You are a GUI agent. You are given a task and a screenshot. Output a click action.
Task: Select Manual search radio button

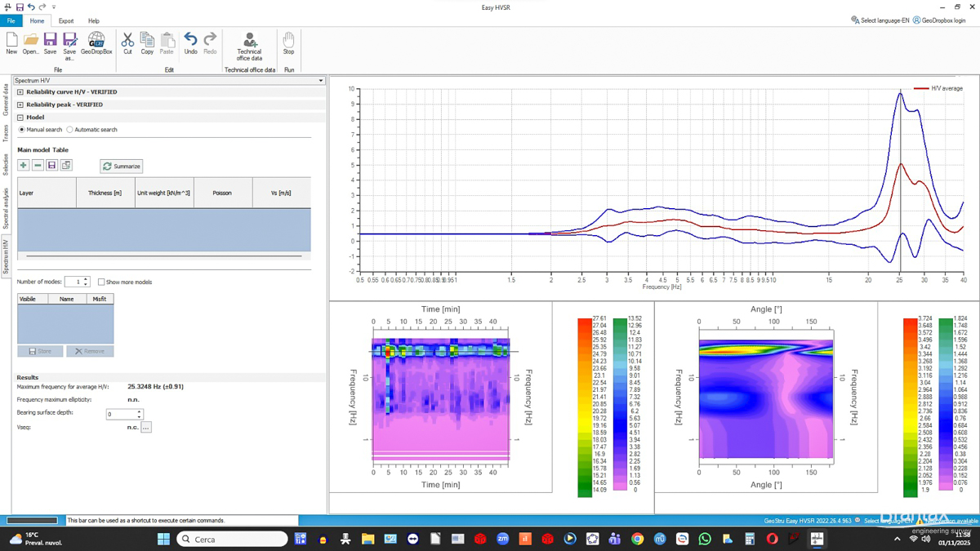(22, 130)
